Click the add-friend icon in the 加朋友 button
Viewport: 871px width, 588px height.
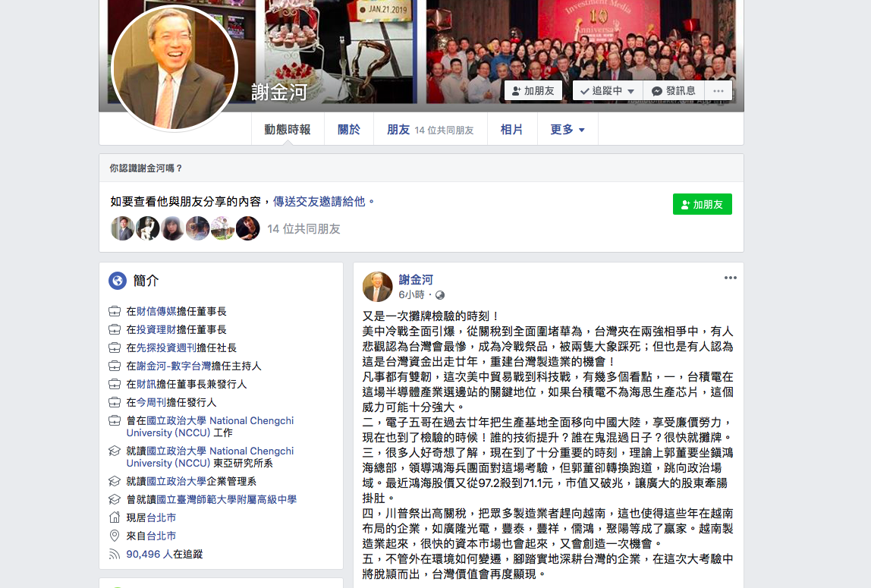click(516, 90)
